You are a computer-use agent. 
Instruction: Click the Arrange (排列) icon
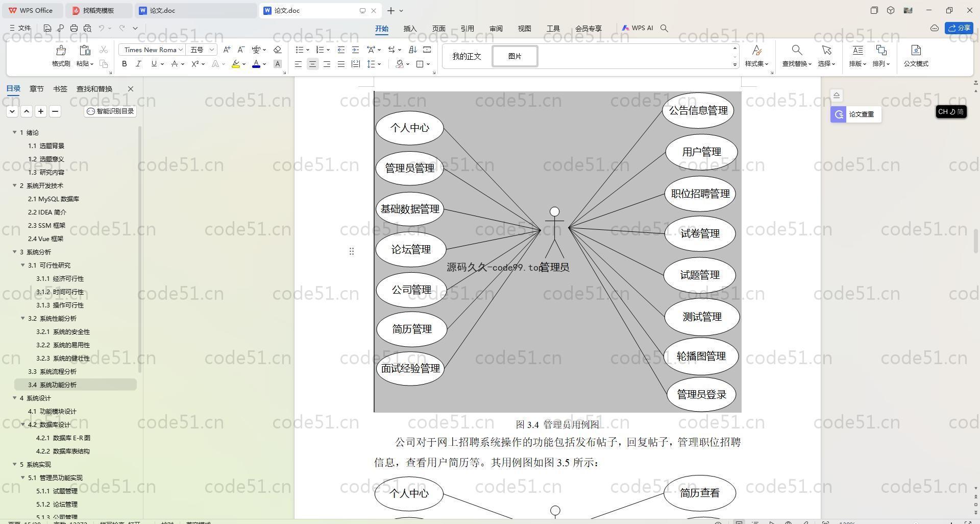(881, 50)
